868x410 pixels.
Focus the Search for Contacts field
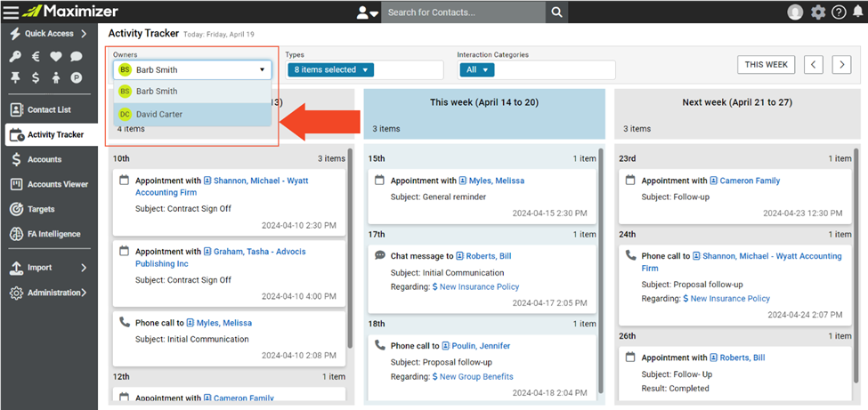(463, 12)
